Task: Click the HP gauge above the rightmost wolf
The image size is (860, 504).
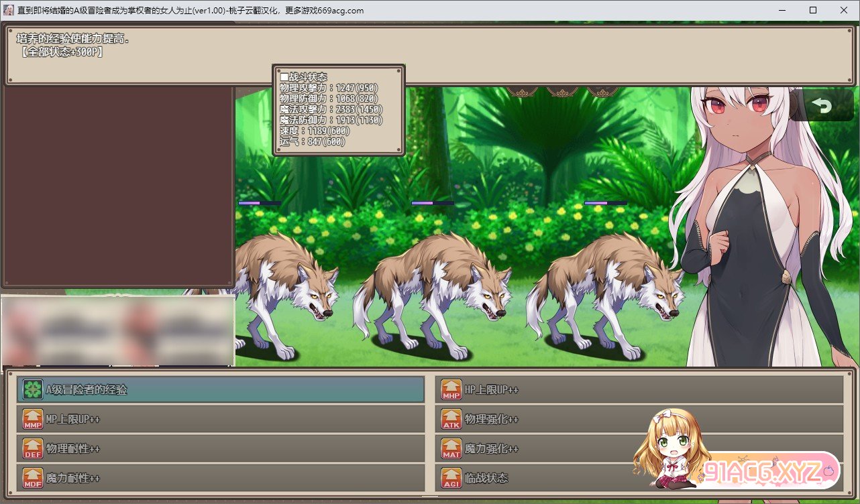Action: coord(605,202)
